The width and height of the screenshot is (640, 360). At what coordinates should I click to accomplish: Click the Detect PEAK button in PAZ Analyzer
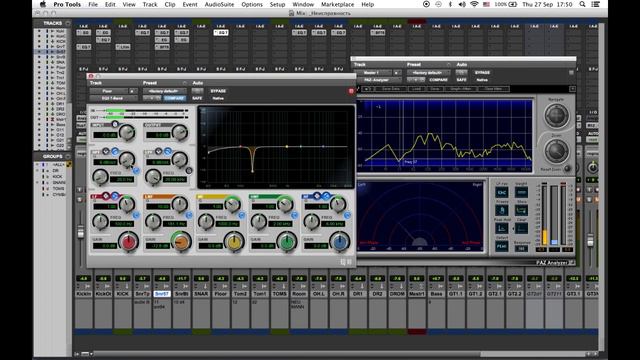click(502, 246)
